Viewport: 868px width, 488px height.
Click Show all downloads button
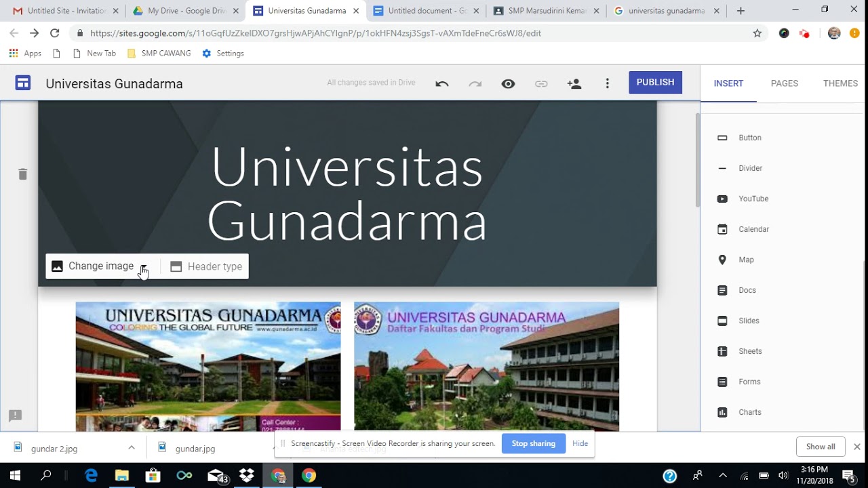821,447
